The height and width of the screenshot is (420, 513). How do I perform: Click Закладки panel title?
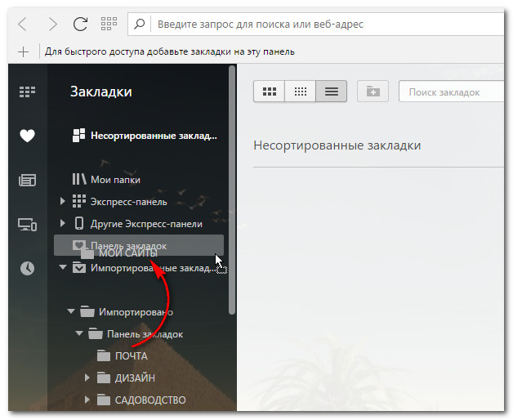tap(101, 92)
